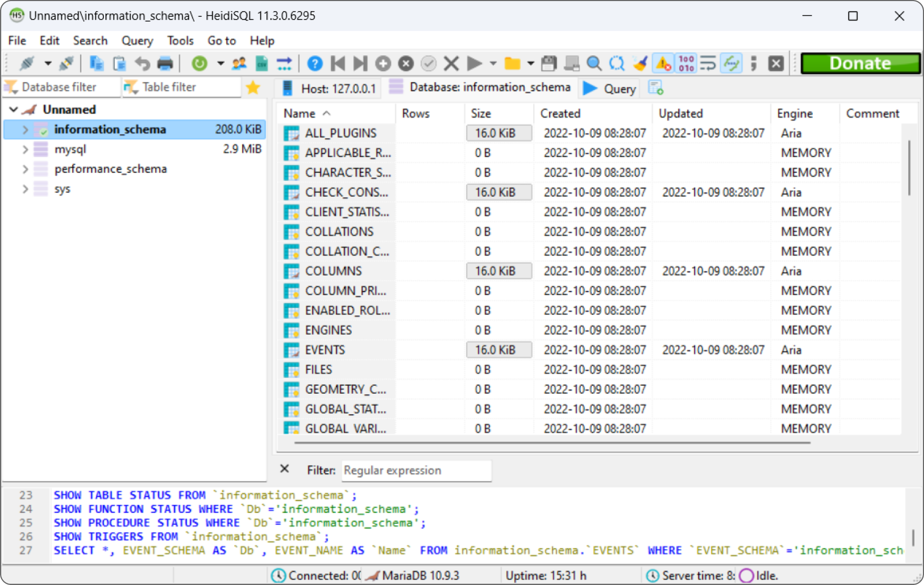Click the Database filter input
The height and width of the screenshot is (585, 924).
[62, 87]
